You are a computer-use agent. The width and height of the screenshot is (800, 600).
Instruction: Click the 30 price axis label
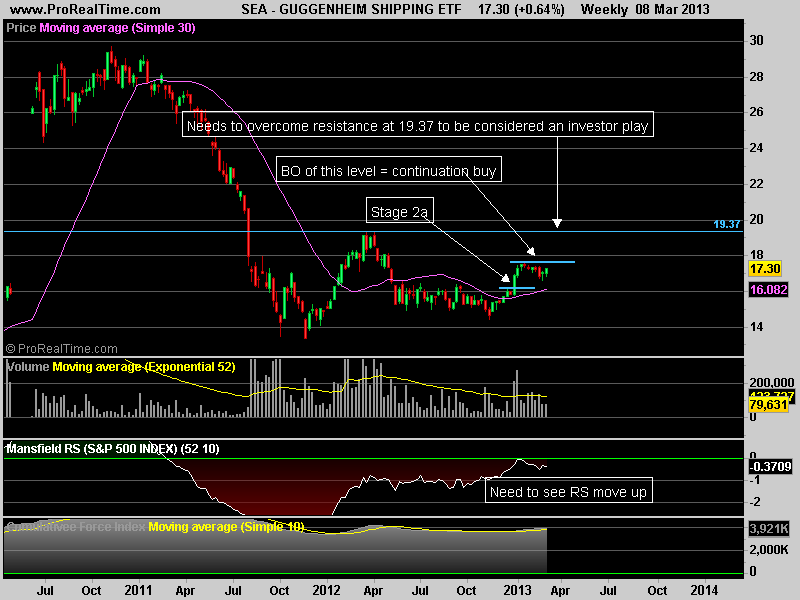coord(756,41)
